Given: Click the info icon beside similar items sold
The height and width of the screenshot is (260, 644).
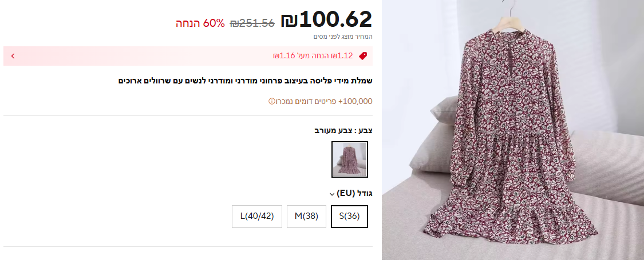Looking at the screenshot, I should tap(271, 101).
